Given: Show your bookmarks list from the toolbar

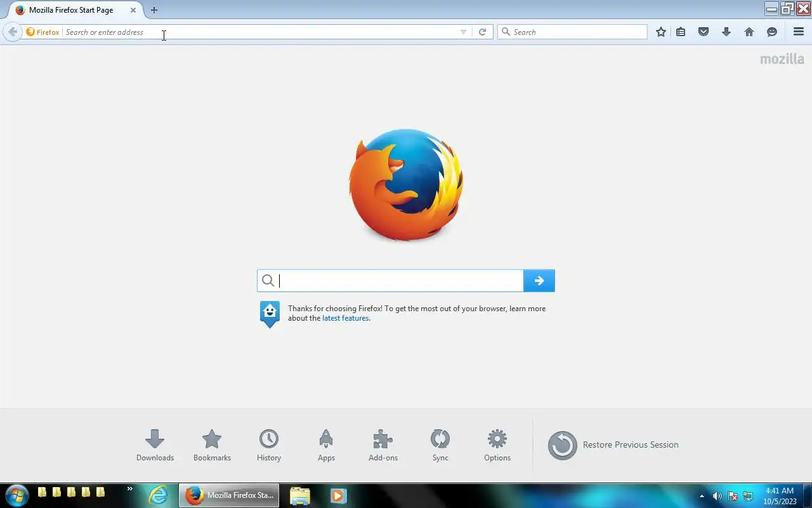Looking at the screenshot, I should (x=681, y=32).
